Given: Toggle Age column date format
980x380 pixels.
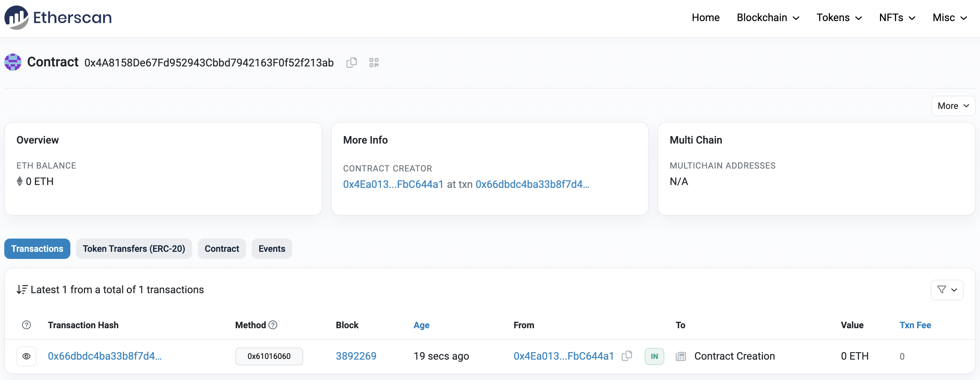Looking at the screenshot, I should click(x=421, y=325).
